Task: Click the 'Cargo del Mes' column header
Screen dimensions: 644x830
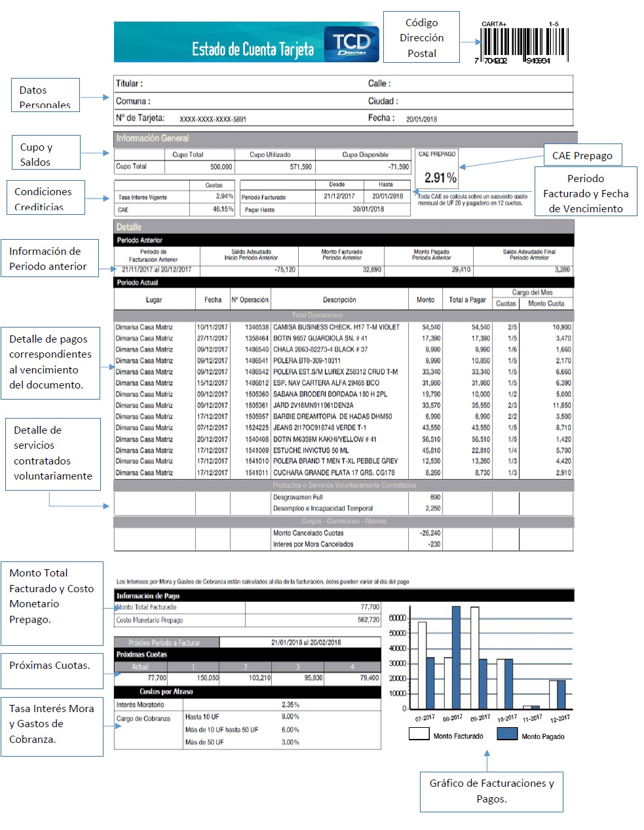Action: [x=533, y=293]
